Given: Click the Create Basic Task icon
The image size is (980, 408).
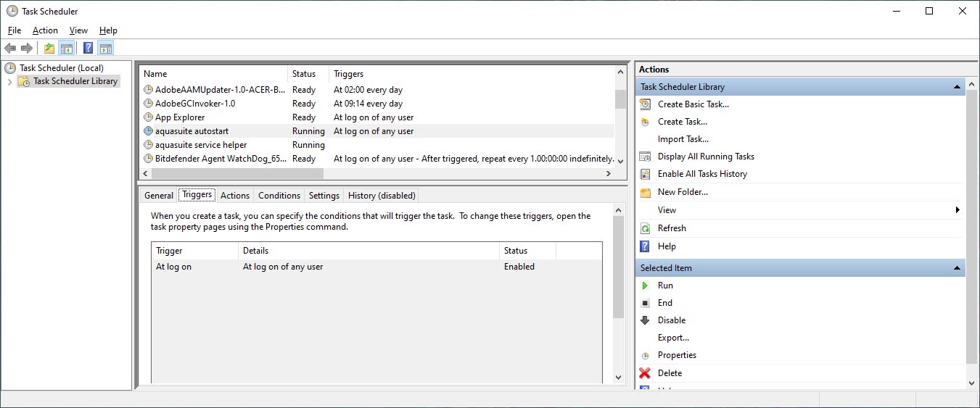Looking at the screenshot, I should point(645,104).
